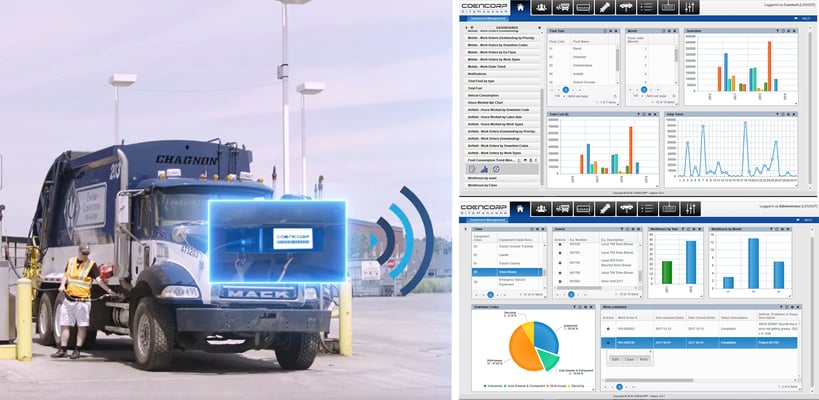Screen dimensions: 819x400
Task: Open the signpost icon in lower dashboard toolbar
Action: (626, 209)
